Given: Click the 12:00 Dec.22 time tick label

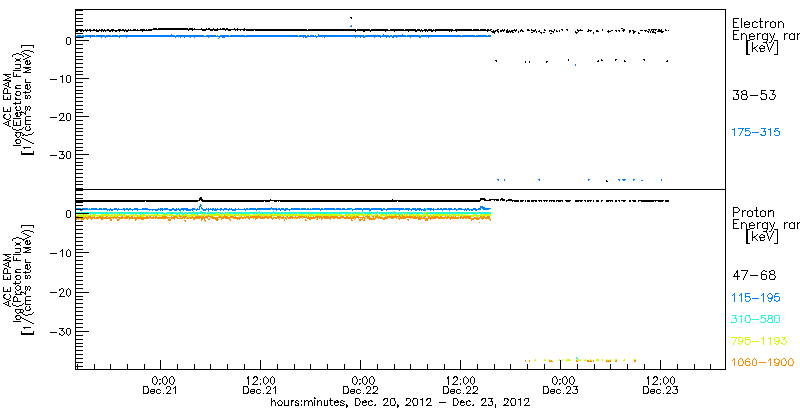Looking at the screenshot, I should (x=461, y=385).
